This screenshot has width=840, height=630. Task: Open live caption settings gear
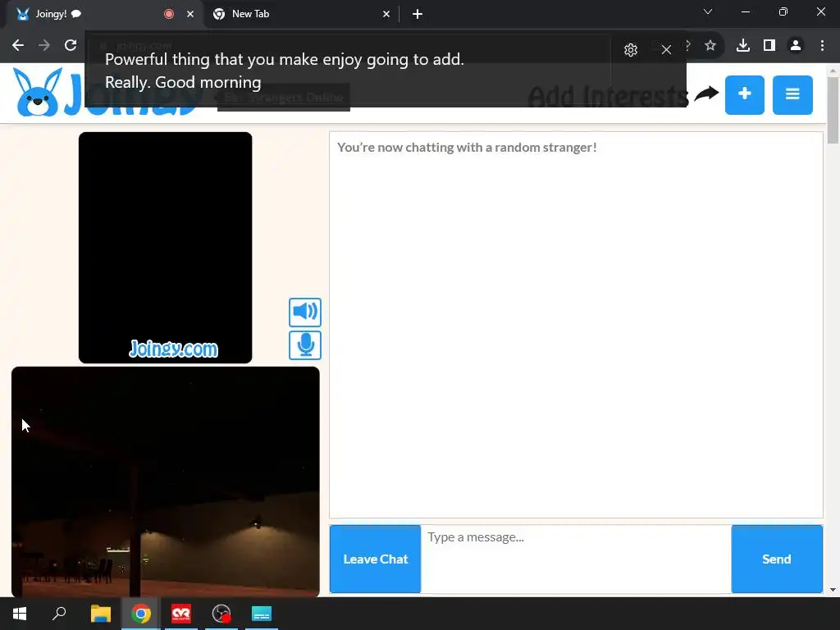click(631, 50)
